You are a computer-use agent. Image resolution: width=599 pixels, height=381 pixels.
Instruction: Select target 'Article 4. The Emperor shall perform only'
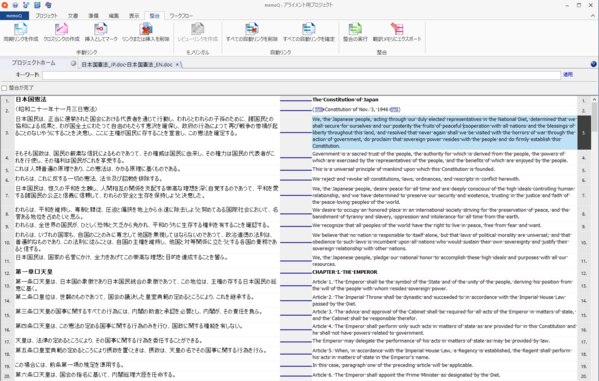(x=444, y=329)
